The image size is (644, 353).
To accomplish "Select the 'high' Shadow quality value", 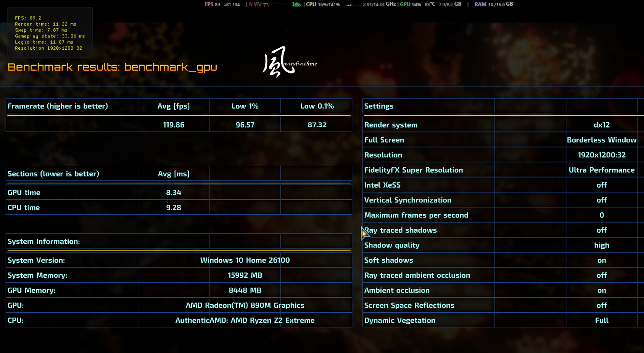I will click(602, 245).
